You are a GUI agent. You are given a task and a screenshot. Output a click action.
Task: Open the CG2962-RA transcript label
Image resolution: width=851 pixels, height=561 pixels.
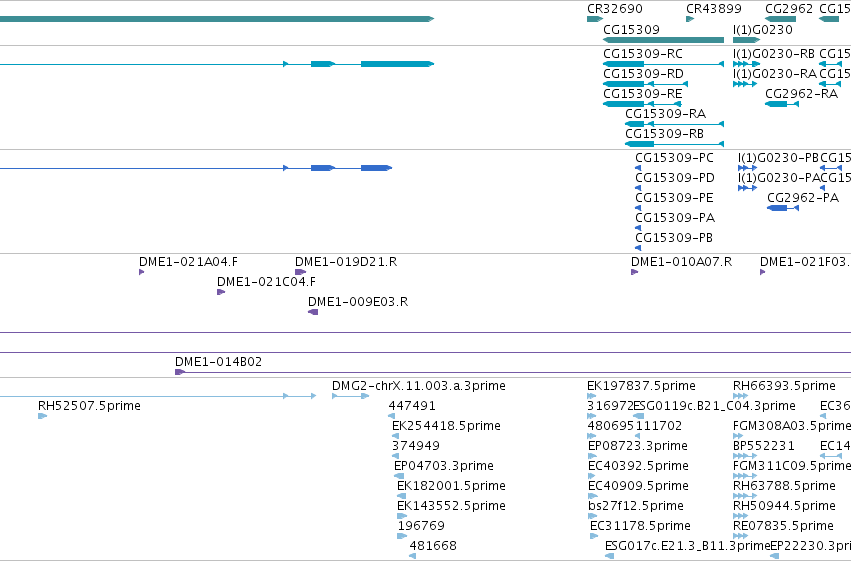tap(802, 94)
